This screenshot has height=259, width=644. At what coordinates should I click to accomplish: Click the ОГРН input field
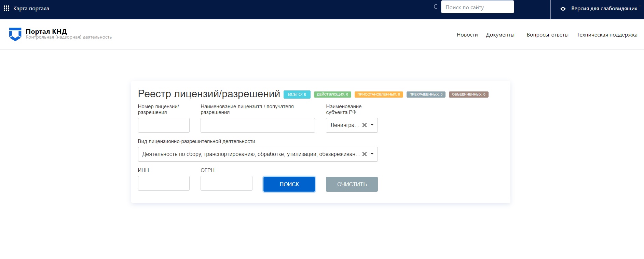(x=226, y=183)
